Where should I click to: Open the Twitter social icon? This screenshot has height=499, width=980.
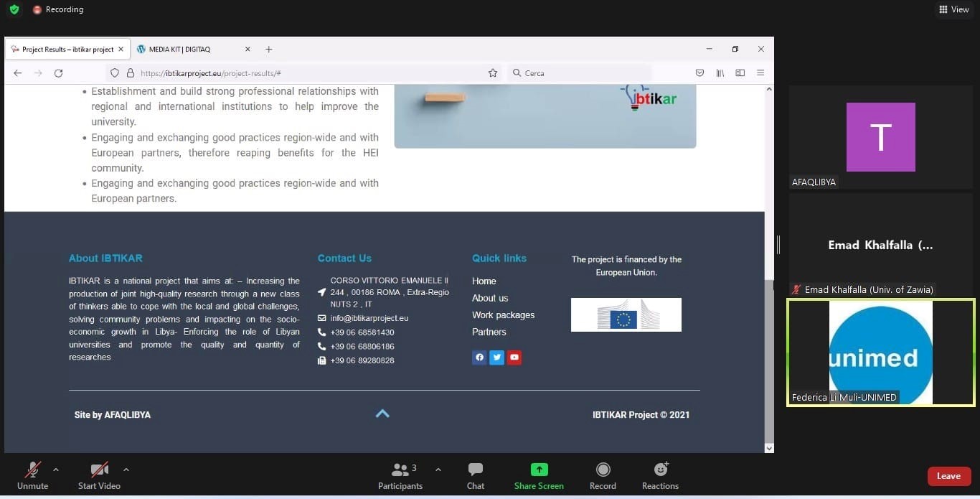pyautogui.click(x=496, y=358)
